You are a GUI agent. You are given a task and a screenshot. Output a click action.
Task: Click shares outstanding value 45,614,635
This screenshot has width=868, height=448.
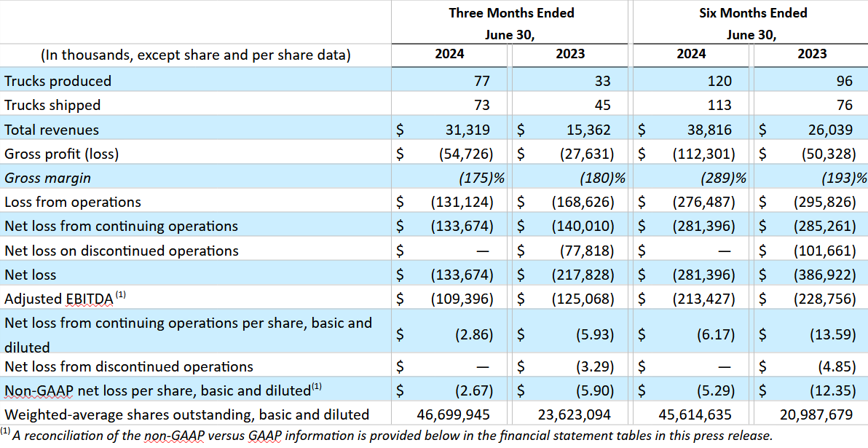click(695, 414)
